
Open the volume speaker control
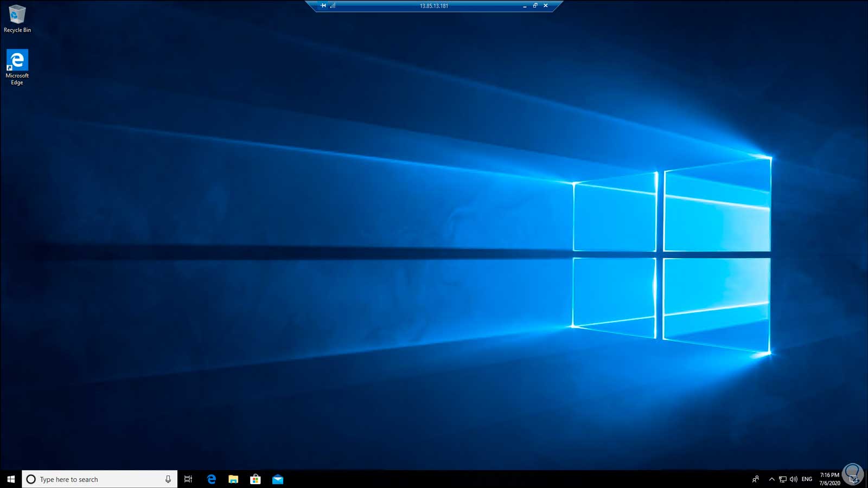click(794, 479)
